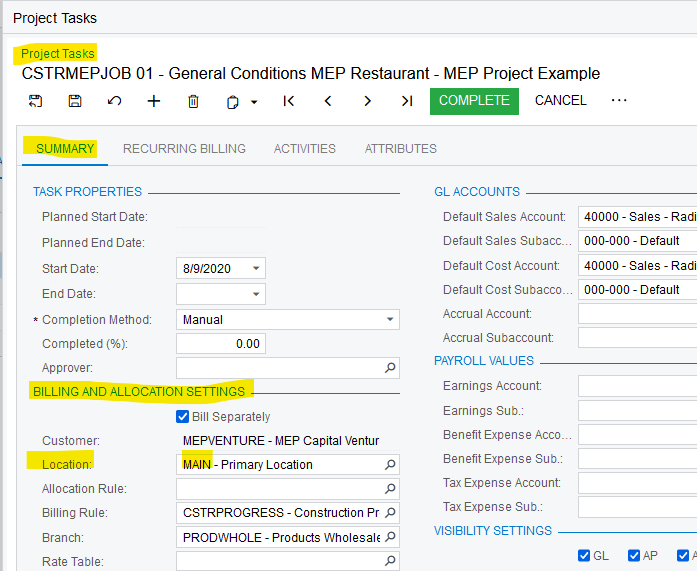Click the Benefit Expense Account field
Viewport: 697px width, 571px height.
[637, 435]
